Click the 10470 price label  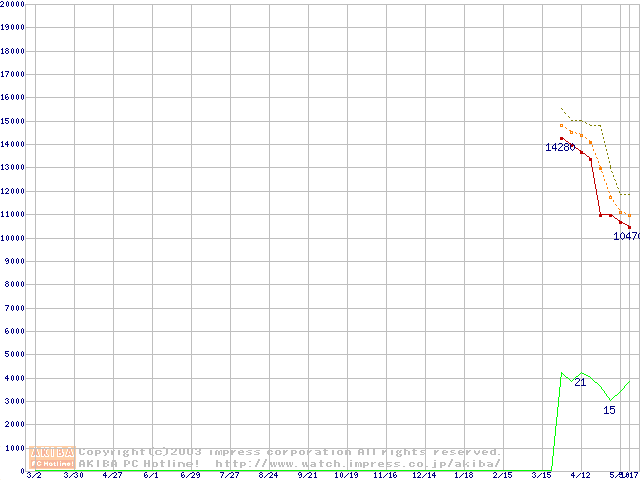coord(625,237)
